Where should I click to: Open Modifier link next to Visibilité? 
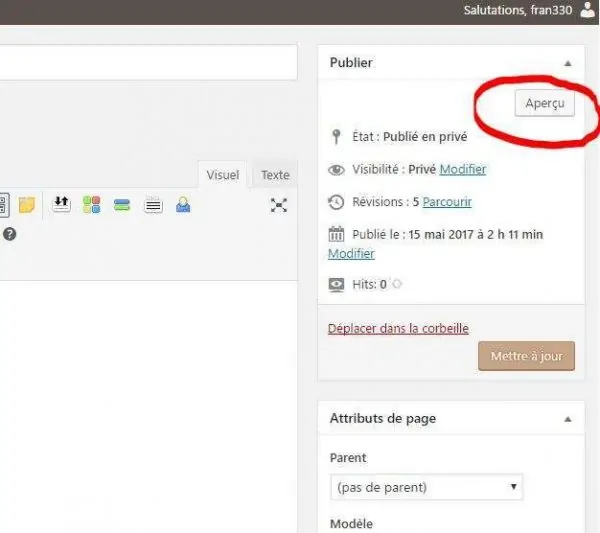coord(463,169)
